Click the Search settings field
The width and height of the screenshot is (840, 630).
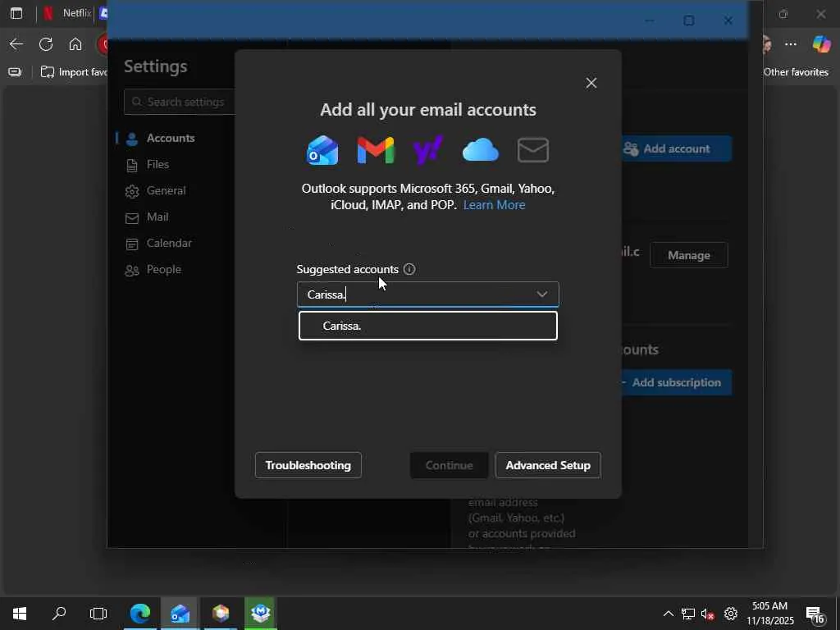180,102
